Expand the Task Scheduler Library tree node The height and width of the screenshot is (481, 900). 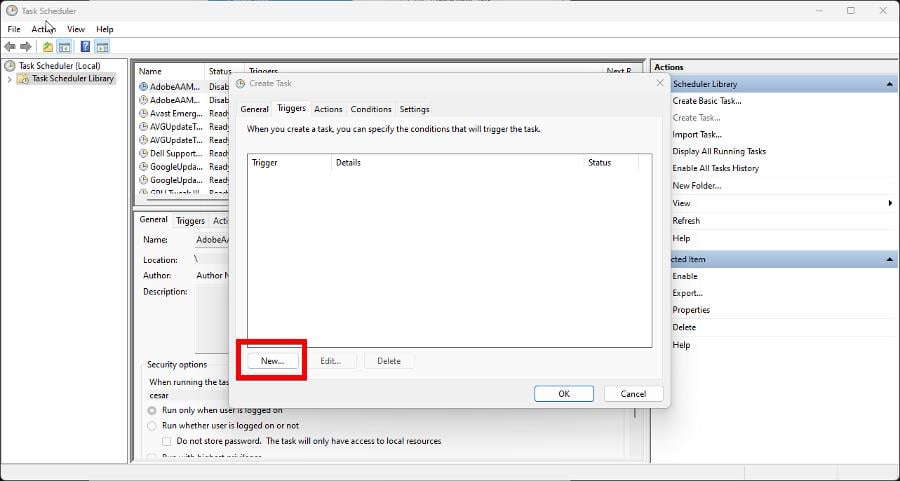pyautogui.click(x=9, y=79)
